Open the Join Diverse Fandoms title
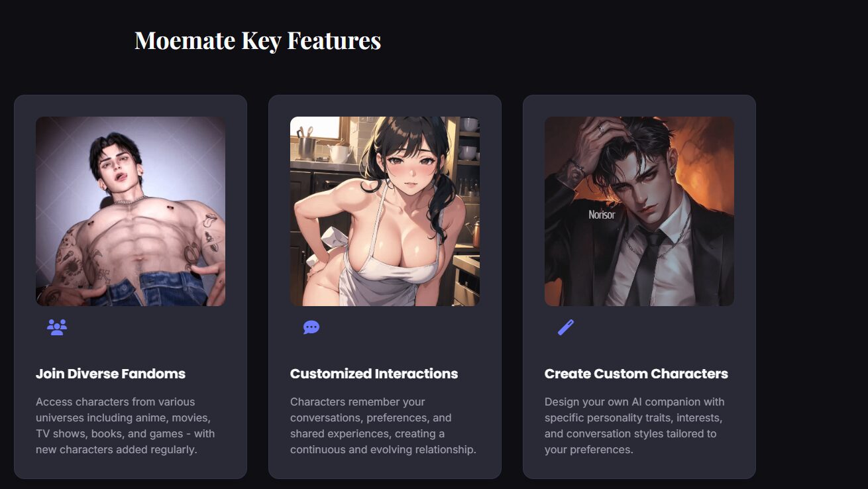The image size is (868, 489). [x=111, y=374]
